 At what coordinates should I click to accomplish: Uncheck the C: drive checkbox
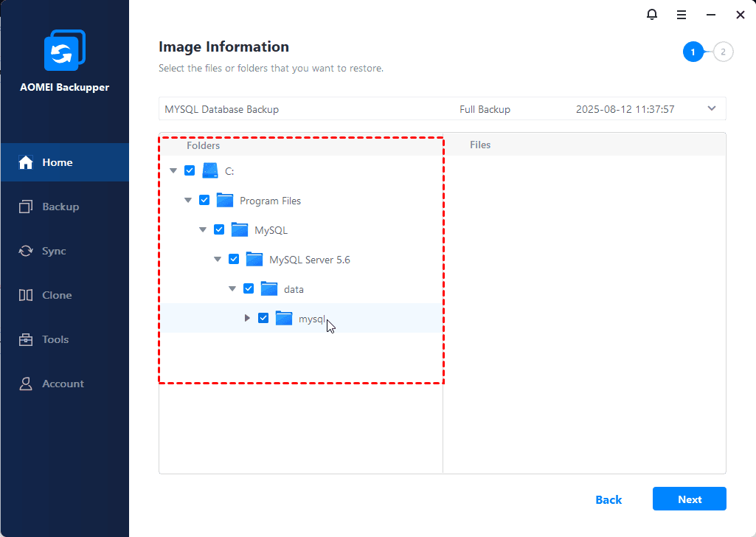190,170
